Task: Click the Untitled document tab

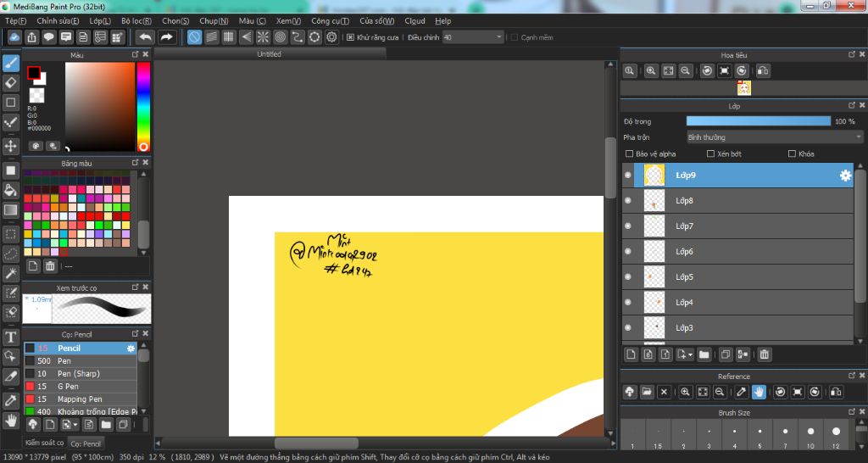Action: (269, 54)
